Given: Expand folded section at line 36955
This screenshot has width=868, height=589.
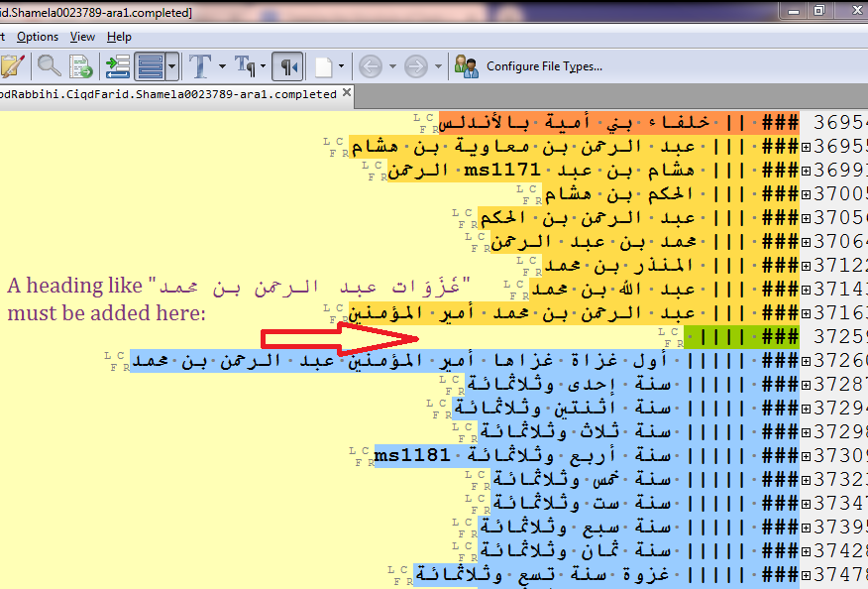Looking at the screenshot, I should click(807, 147).
